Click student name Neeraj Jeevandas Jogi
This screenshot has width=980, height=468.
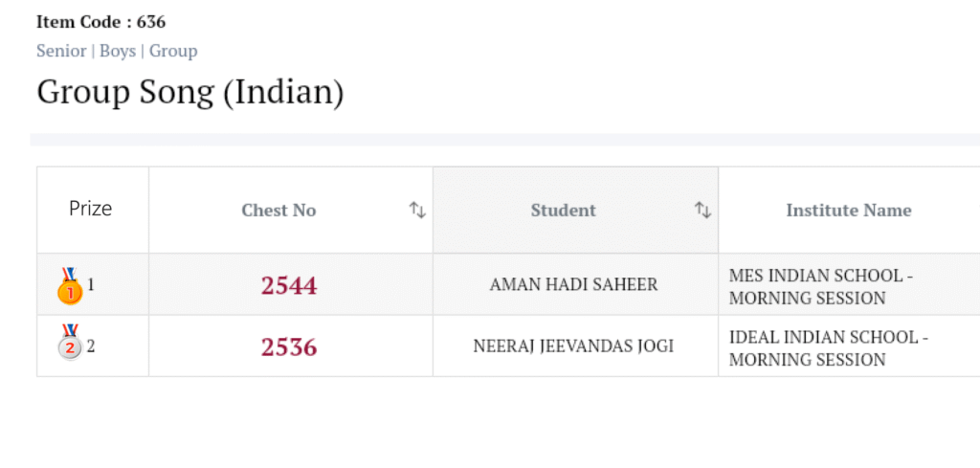(573, 346)
